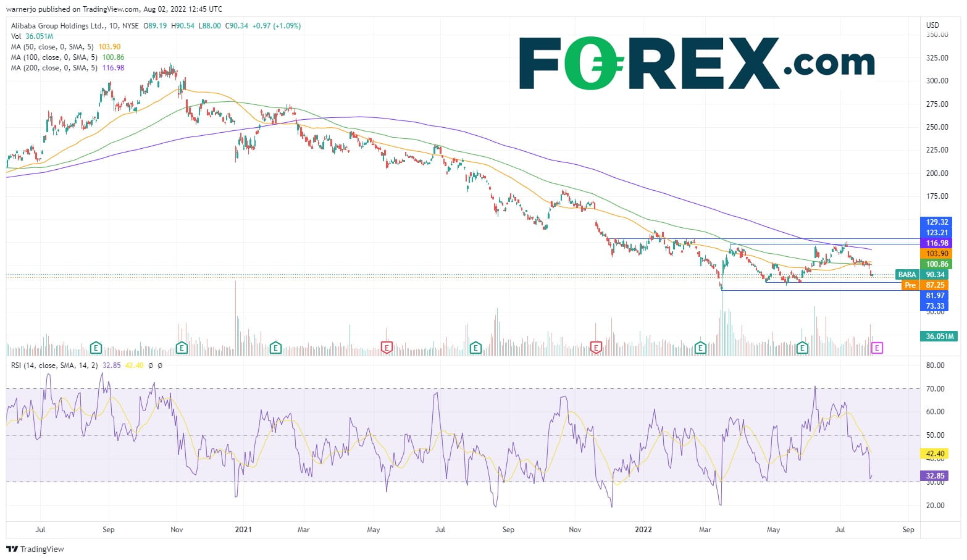Click the green earnings marker near May 2022

coord(802,348)
